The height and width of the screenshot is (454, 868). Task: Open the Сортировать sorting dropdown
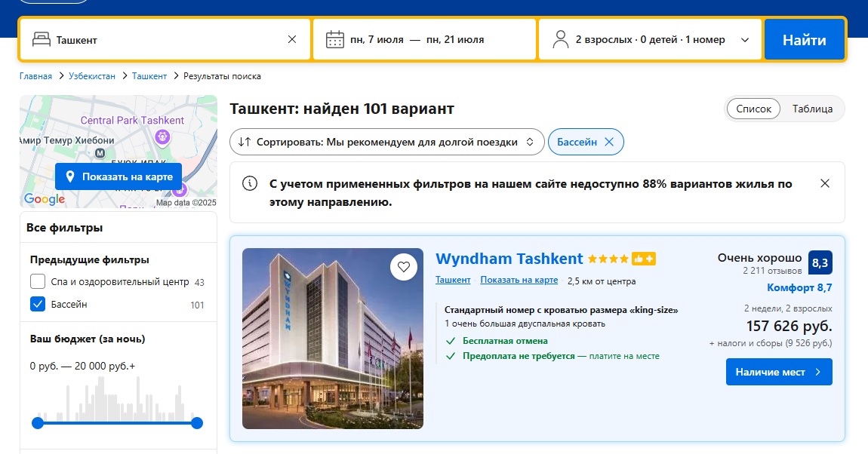(x=387, y=142)
